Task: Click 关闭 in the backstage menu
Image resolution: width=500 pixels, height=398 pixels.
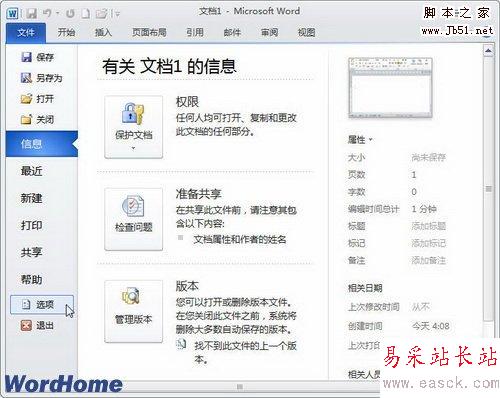Action: [37, 119]
